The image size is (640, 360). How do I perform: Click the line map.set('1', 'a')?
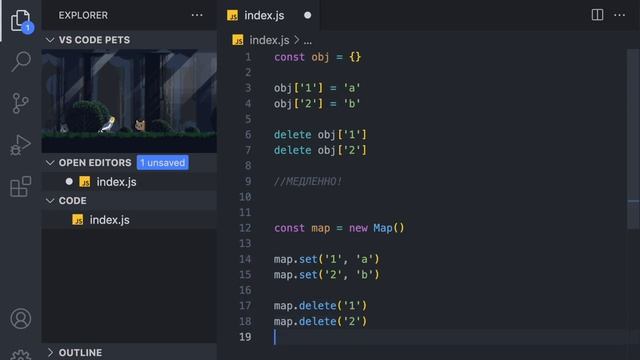[327, 259]
